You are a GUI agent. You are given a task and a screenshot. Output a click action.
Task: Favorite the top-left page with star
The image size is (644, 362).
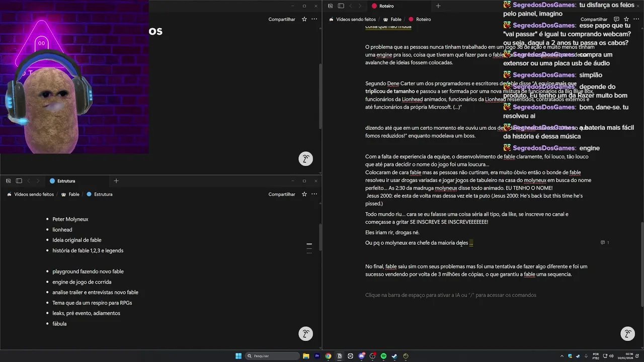tap(304, 19)
